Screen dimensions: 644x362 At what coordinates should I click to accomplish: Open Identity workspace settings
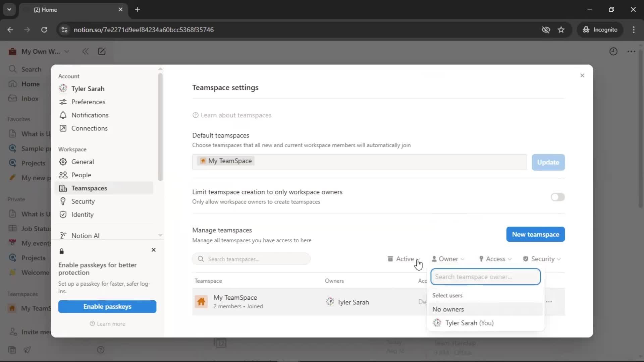tap(104, 215)
